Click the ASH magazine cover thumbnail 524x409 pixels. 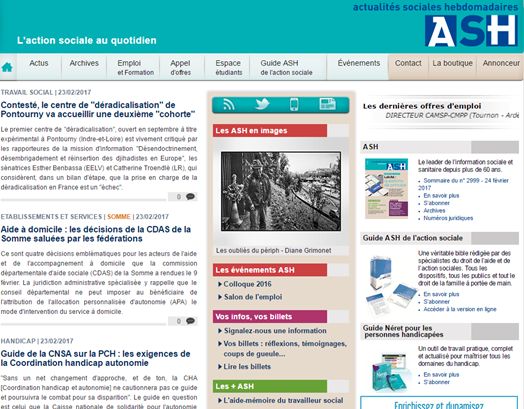coord(386,189)
